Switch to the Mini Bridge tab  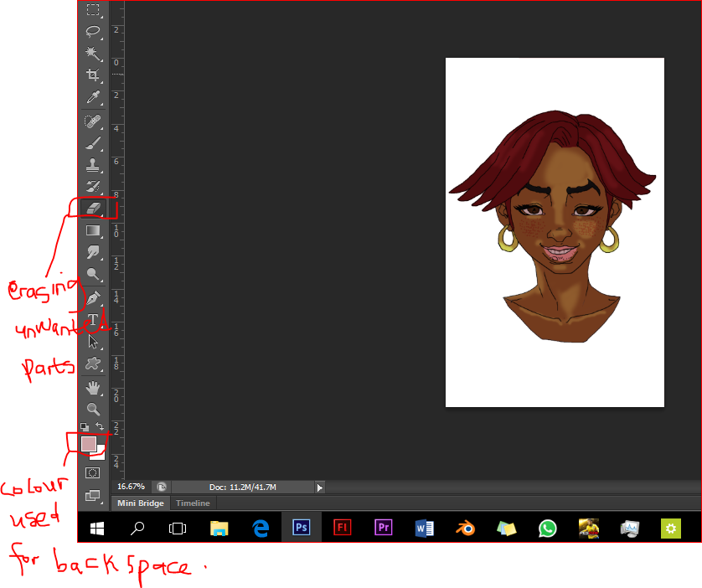tap(141, 503)
